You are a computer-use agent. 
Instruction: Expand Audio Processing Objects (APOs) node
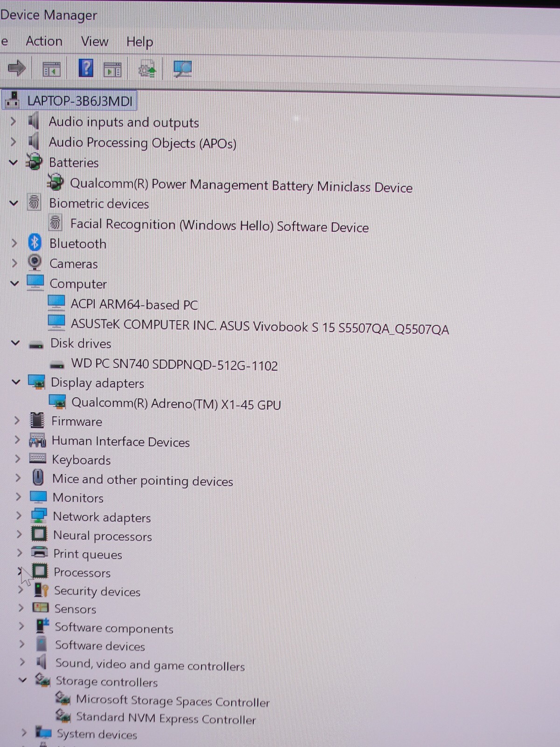click(x=13, y=141)
